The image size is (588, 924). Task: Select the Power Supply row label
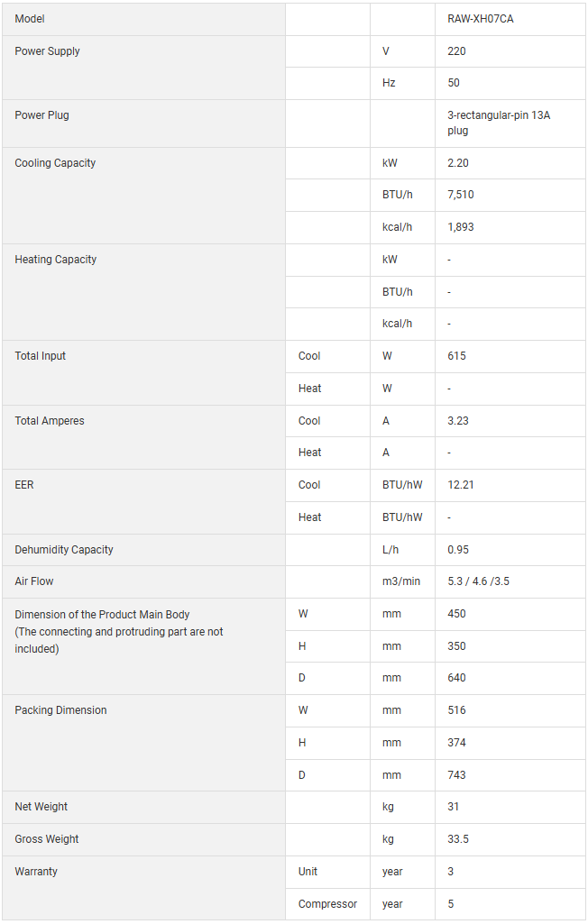(48, 51)
